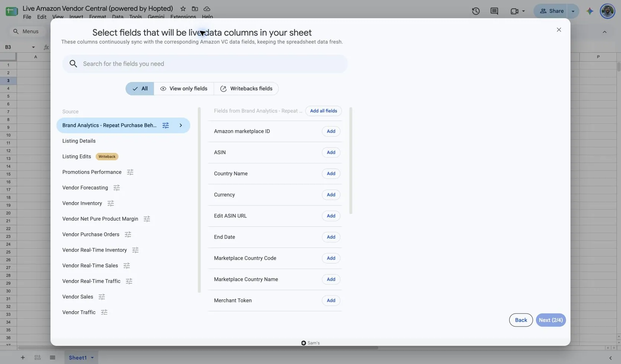The height and width of the screenshot is (364, 621).
Task: Go Back to the previous step
Action: pyautogui.click(x=521, y=320)
